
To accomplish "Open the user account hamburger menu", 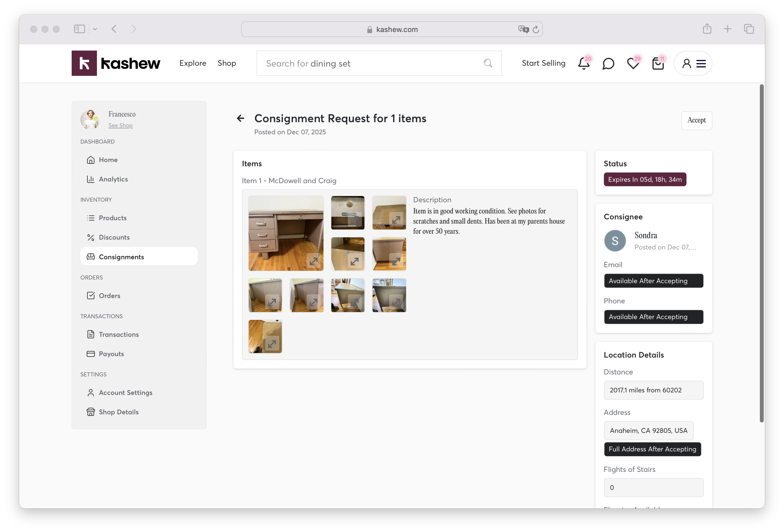I will (701, 63).
